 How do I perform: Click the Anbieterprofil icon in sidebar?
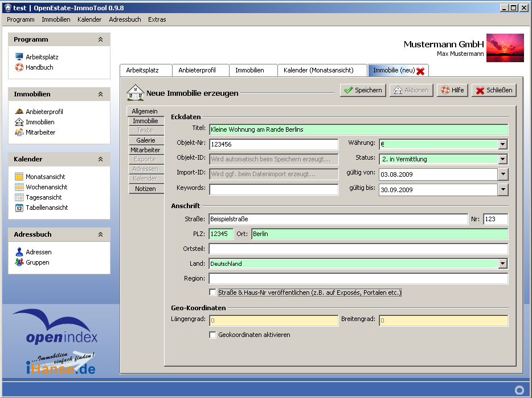pyautogui.click(x=19, y=112)
